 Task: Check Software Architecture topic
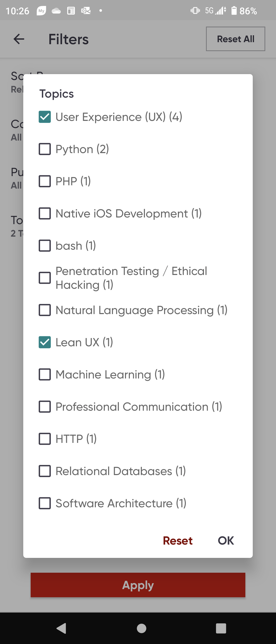point(45,503)
